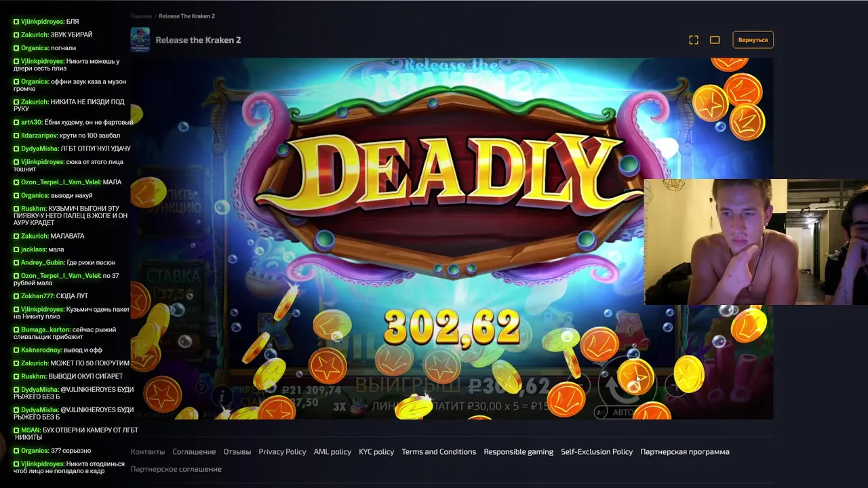This screenshot has width=868, height=488.
Task: Open the Контакты footer link
Action: pyautogui.click(x=148, y=451)
